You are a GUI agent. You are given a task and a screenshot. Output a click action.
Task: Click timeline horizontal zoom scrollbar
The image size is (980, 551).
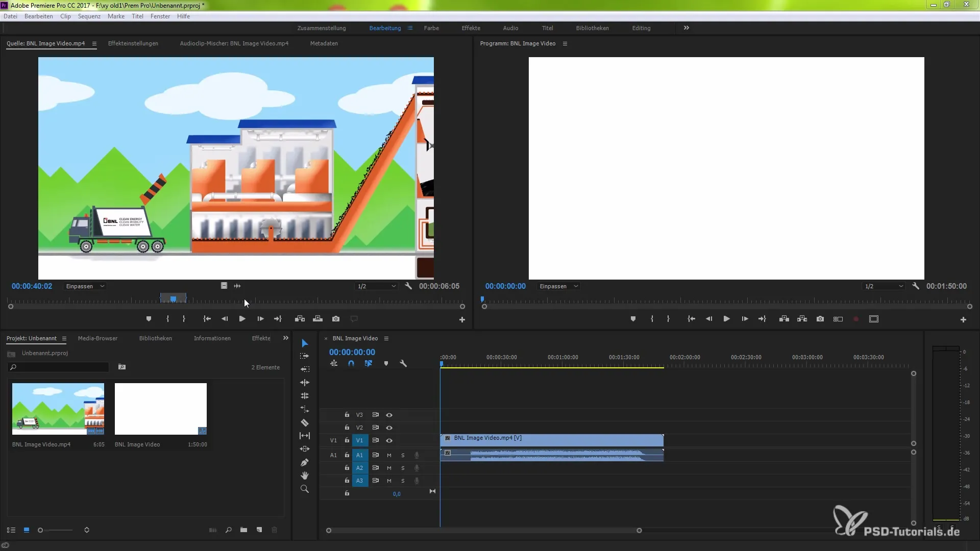coord(484,531)
